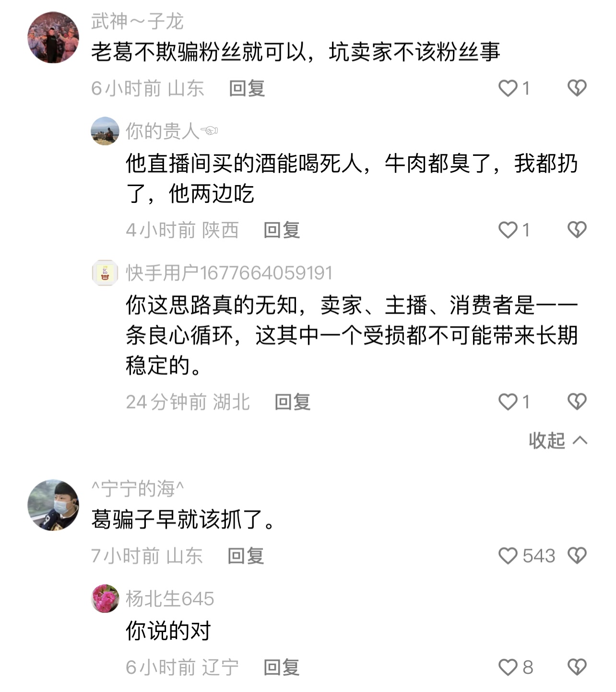Image resolution: width=616 pixels, height=692 pixels.
Task: Dislike the comment by 武神~子龙
Action: (x=577, y=88)
